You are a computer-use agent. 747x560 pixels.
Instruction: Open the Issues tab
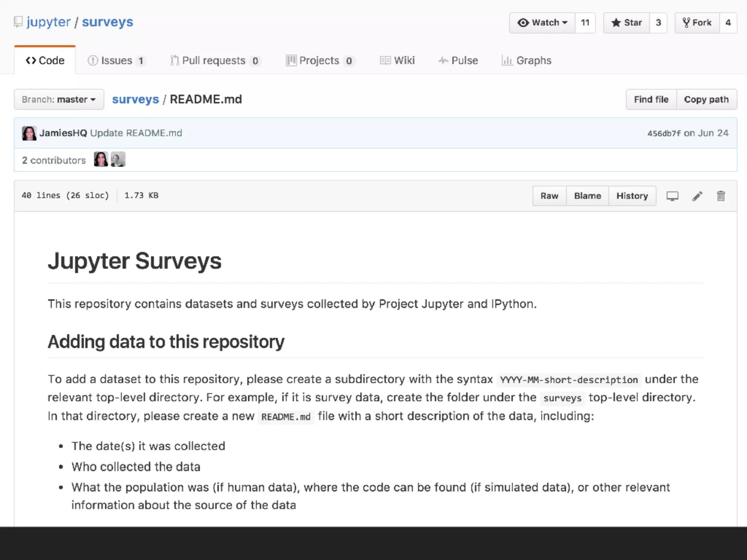click(x=116, y=61)
